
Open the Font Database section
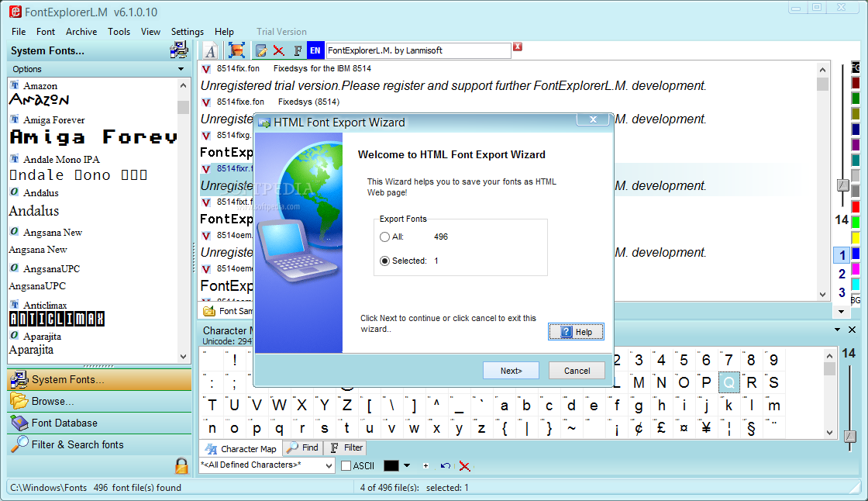pyautogui.click(x=99, y=423)
